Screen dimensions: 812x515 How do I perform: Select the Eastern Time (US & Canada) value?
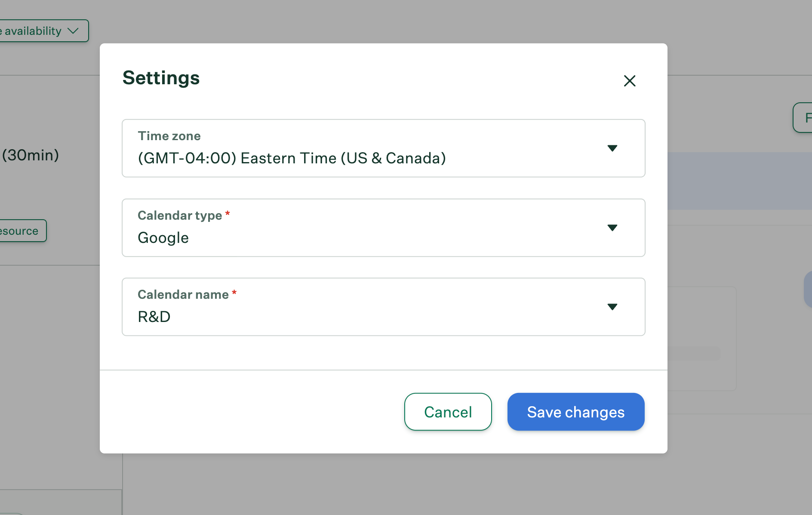coord(292,158)
